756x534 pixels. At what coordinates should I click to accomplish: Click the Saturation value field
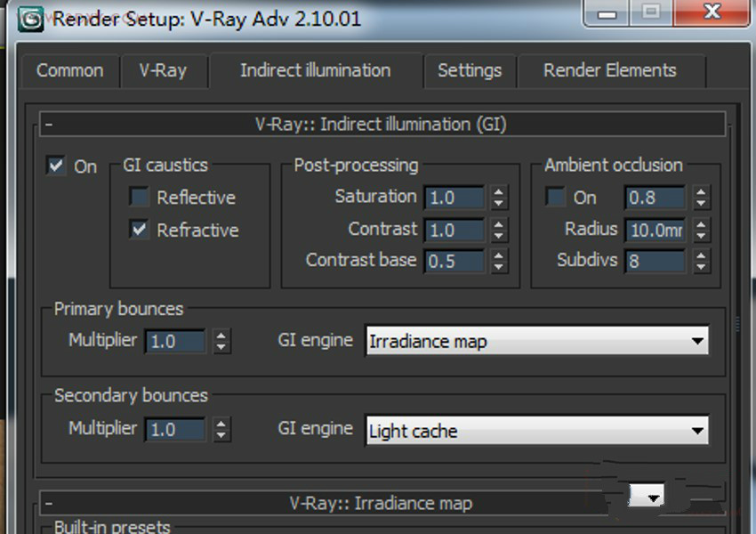click(454, 198)
